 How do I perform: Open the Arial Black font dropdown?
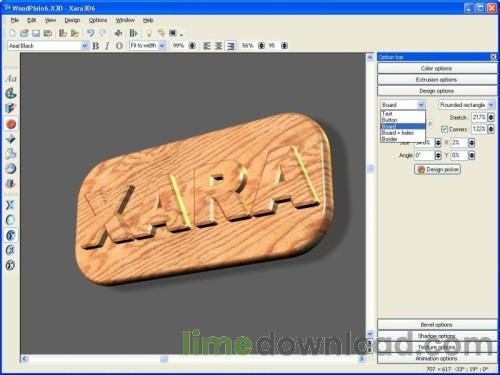pos(85,46)
